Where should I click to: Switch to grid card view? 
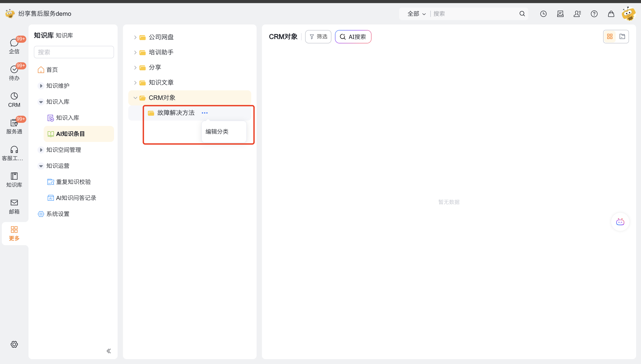point(609,37)
